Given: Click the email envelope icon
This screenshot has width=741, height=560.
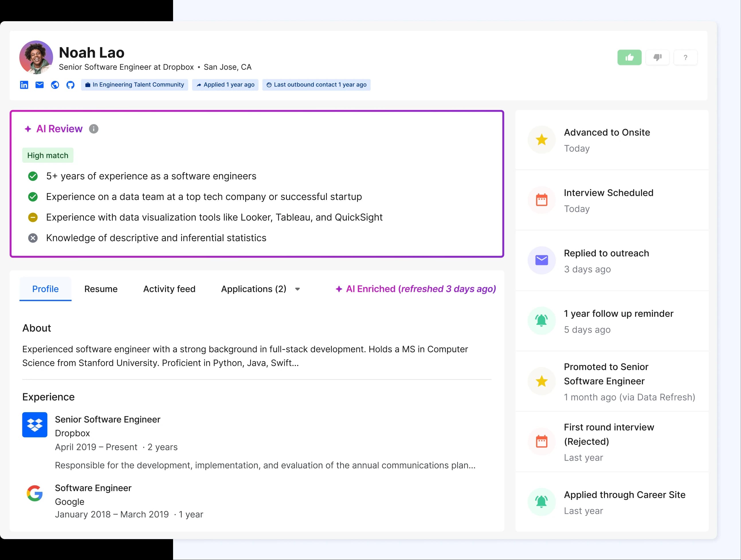Looking at the screenshot, I should (39, 85).
